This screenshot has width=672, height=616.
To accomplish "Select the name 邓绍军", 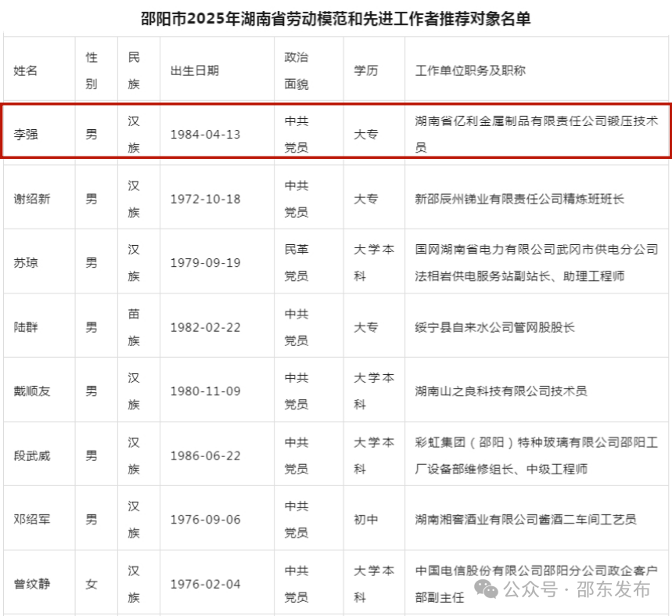I will click(x=32, y=519).
